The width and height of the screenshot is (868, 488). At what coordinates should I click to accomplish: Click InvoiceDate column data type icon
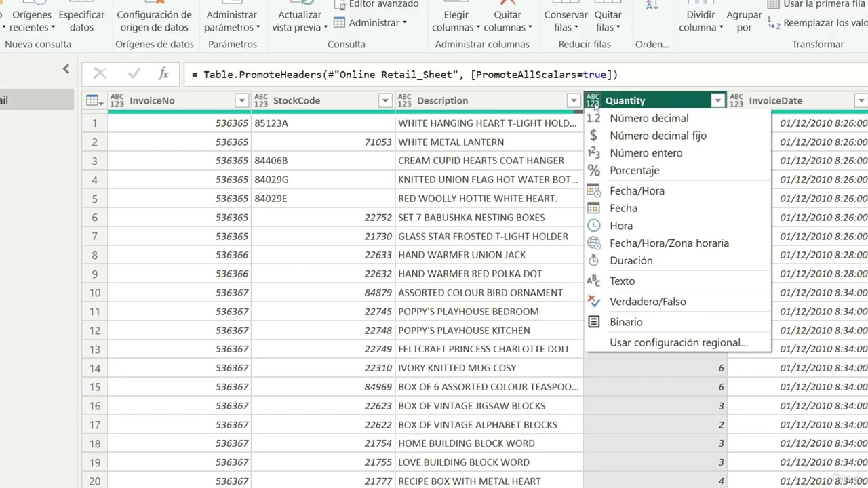(736, 100)
